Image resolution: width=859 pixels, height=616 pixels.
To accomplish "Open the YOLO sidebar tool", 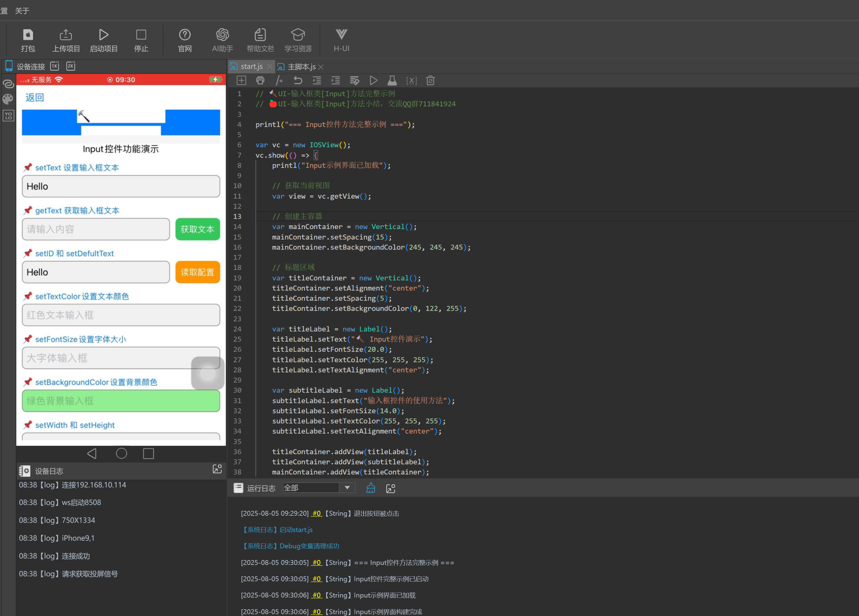I will click(x=8, y=116).
